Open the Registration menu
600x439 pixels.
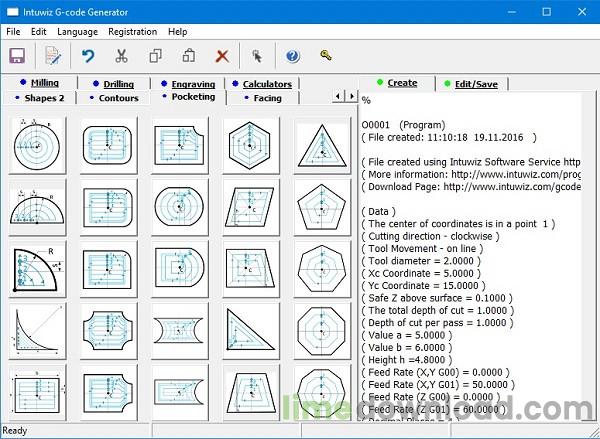132,32
